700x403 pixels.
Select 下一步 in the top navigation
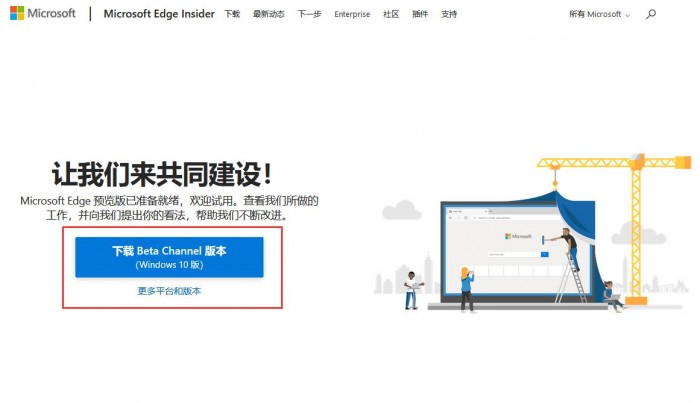pyautogui.click(x=309, y=14)
